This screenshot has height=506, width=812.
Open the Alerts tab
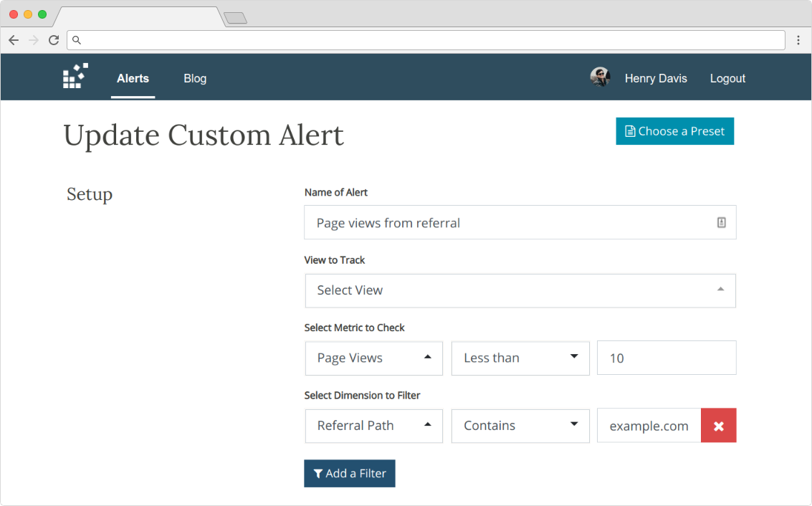133,79
